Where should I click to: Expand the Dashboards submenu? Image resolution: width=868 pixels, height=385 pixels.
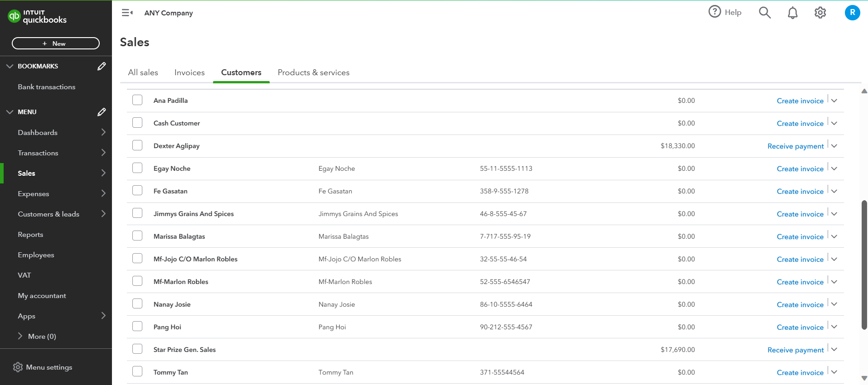(103, 132)
